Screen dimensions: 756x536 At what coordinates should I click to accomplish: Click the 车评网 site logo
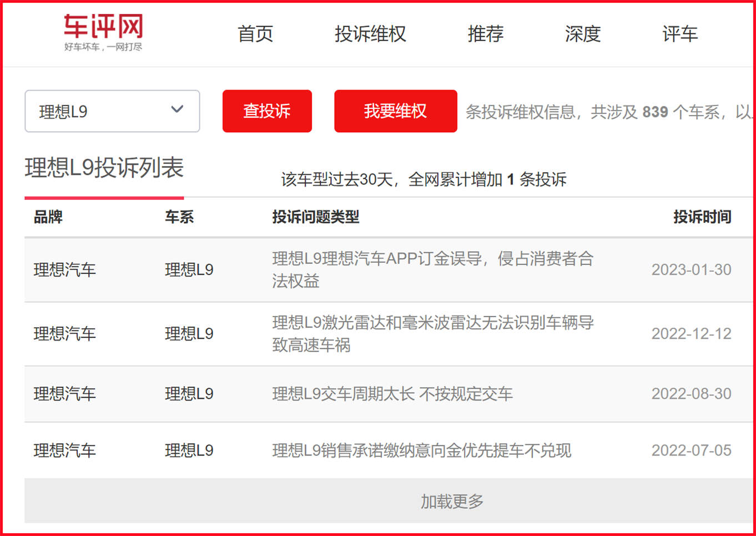103,32
